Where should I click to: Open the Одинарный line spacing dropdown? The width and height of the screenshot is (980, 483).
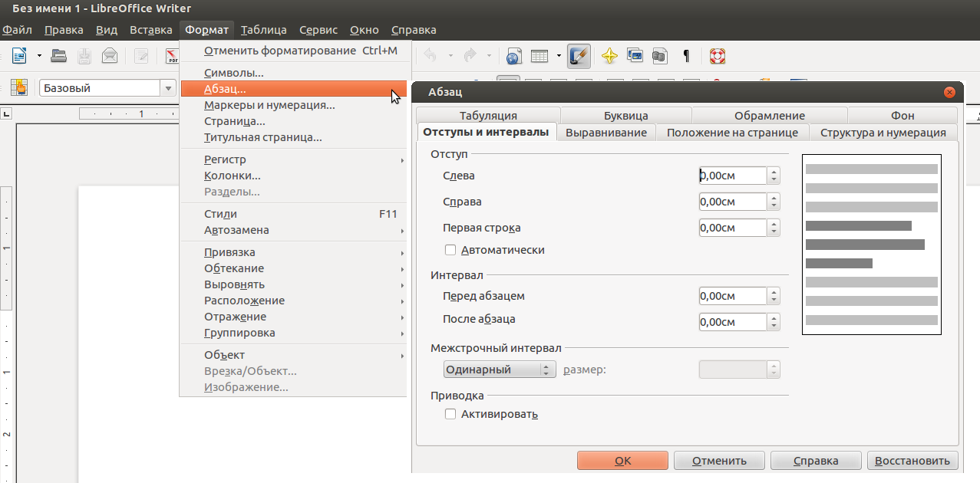[500, 370]
